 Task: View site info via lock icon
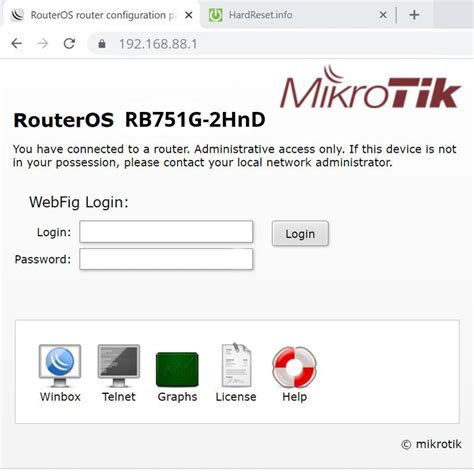pyautogui.click(x=102, y=44)
